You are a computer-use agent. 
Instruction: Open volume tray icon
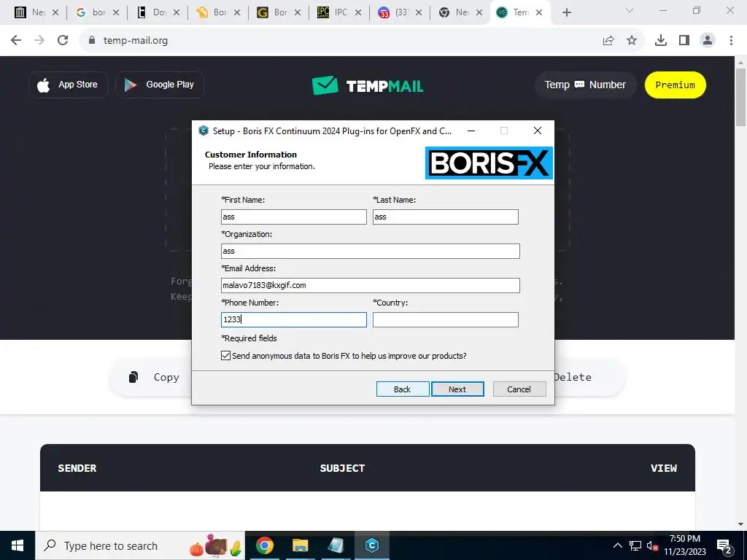(x=653, y=545)
